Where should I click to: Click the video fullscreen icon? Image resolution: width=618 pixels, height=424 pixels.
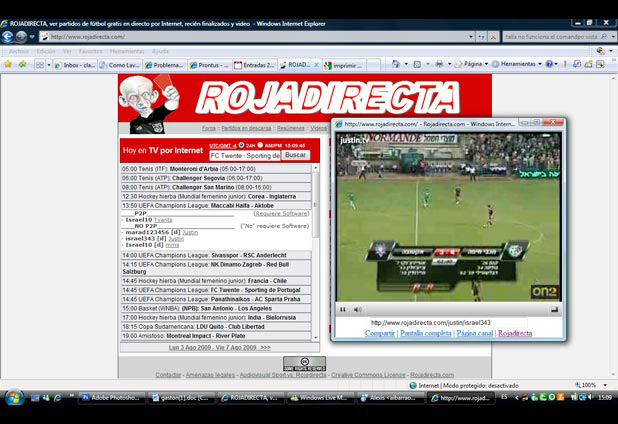tap(554, 310)
